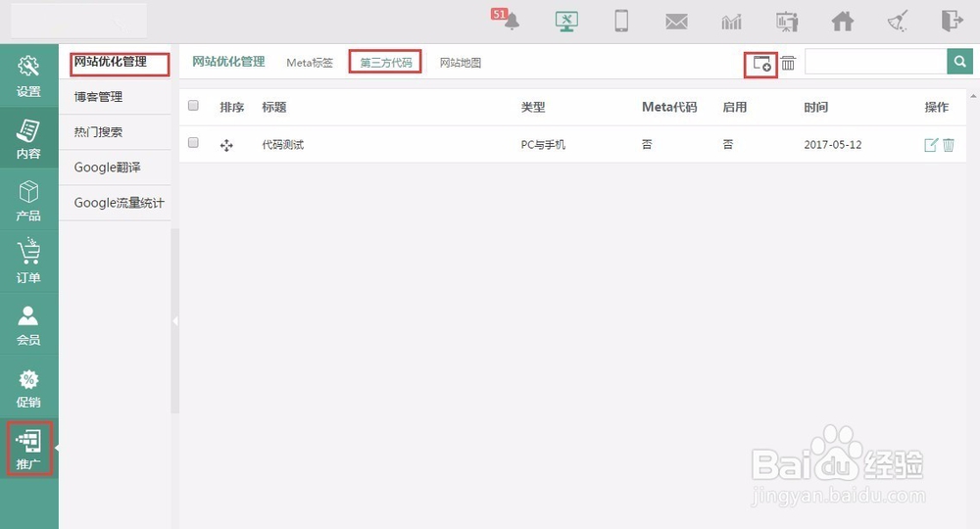Click the 类型 column header
The width and height of the screenshot is (980, 529).
(533, 107)
